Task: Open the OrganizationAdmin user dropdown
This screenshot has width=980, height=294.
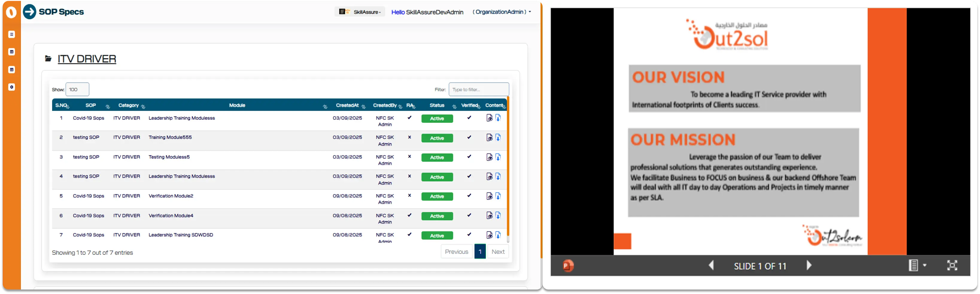Action: click(502, 12)
